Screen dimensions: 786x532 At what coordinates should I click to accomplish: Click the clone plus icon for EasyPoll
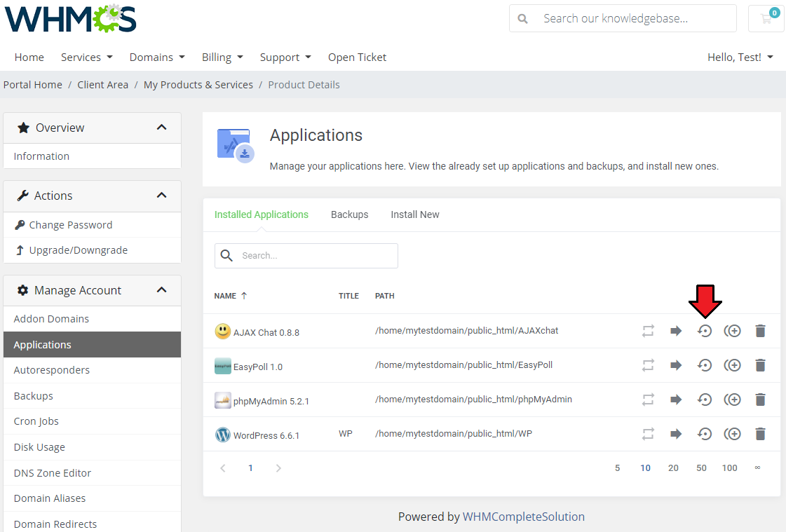733,365
